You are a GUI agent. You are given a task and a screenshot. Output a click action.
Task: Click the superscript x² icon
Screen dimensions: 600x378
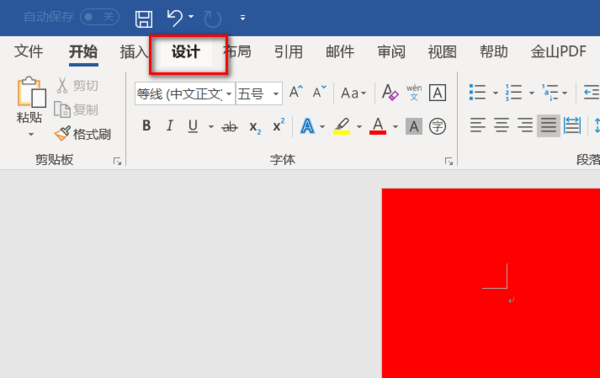279,125
